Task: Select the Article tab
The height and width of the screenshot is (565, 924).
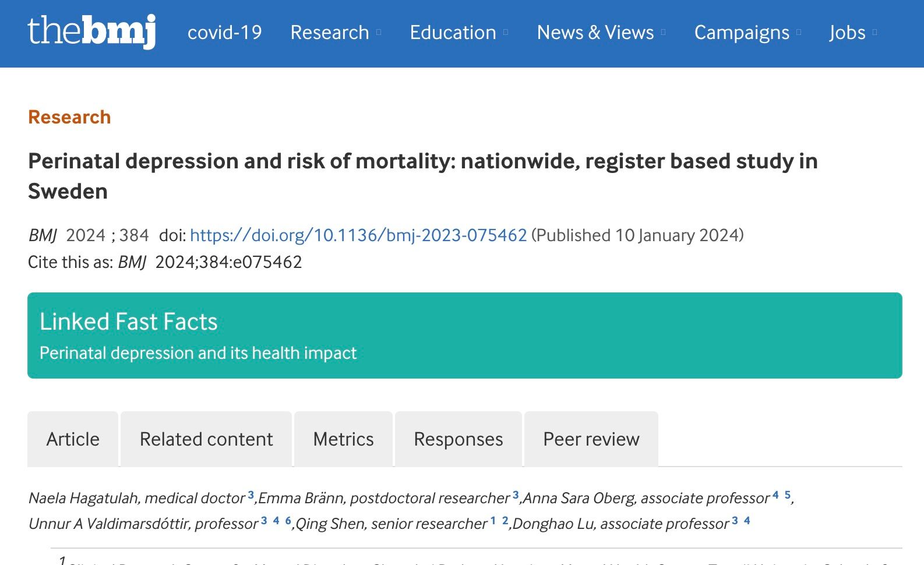Action: tap(73, 439)
